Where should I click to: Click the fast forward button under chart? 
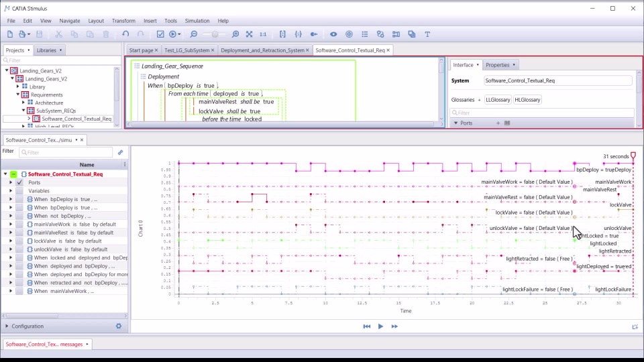(394, 326)
